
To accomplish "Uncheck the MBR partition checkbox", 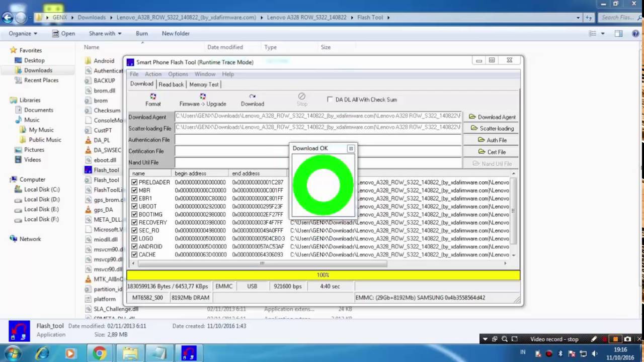I will pyautogui.click(x=134, y=190).
